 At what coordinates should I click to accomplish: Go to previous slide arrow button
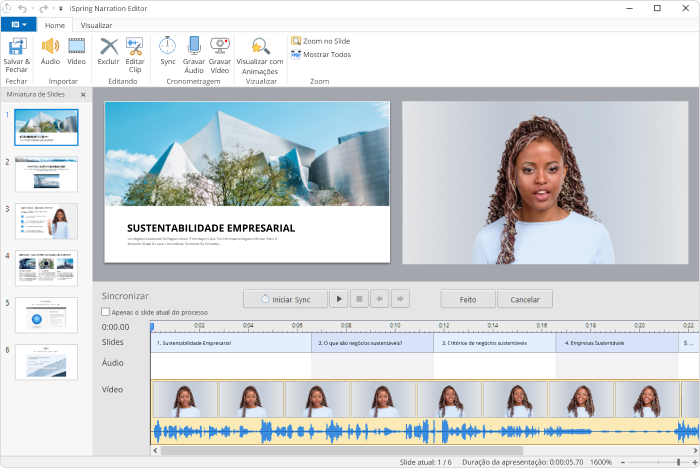pyautogui.click(x=380, y=299)
